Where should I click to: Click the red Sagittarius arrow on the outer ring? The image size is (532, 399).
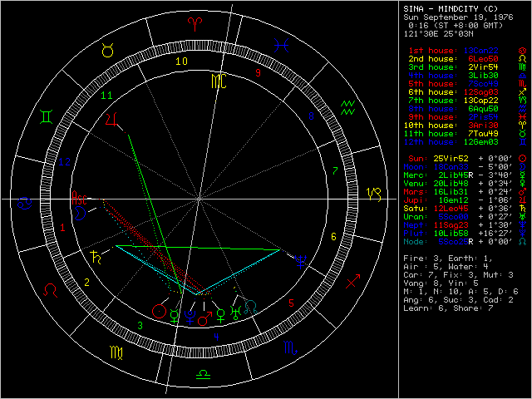pyautogui.click(x=353, y=283)
